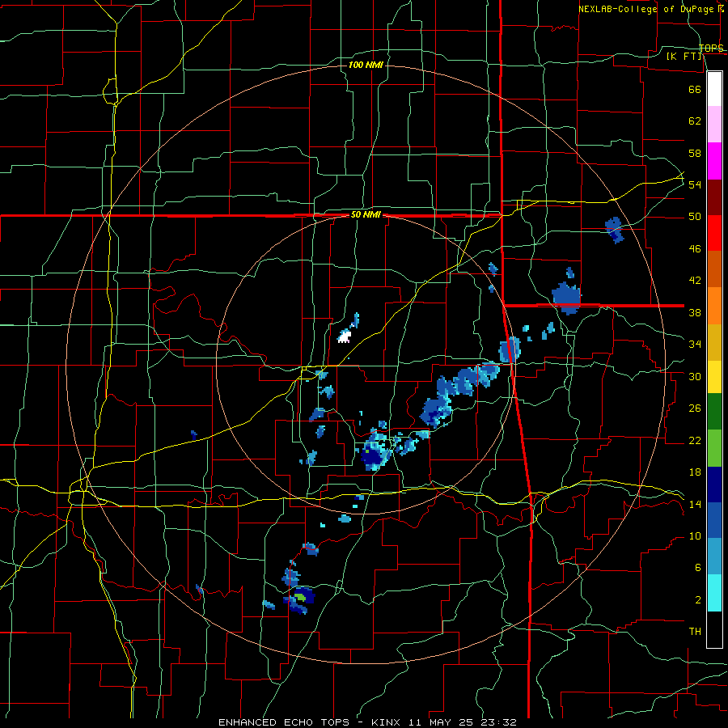Click the light pink legend swatch

click(x=714, y=125)
